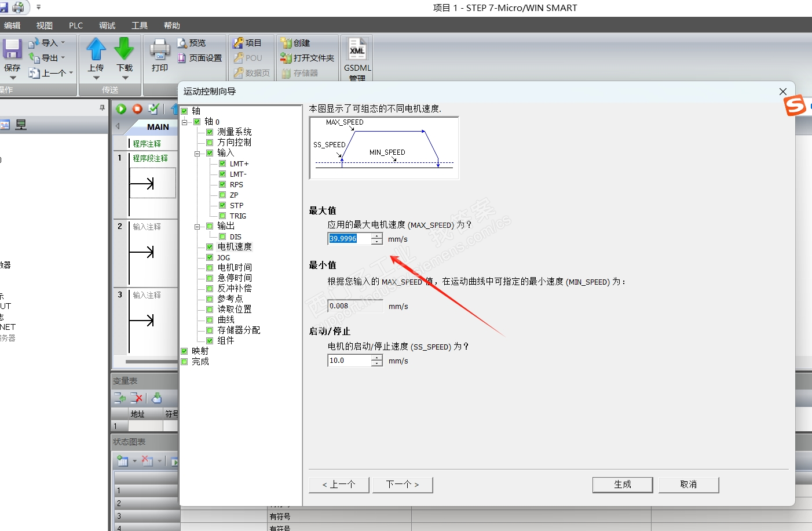Collapse the 轴 0 tree node

point(185,122)
